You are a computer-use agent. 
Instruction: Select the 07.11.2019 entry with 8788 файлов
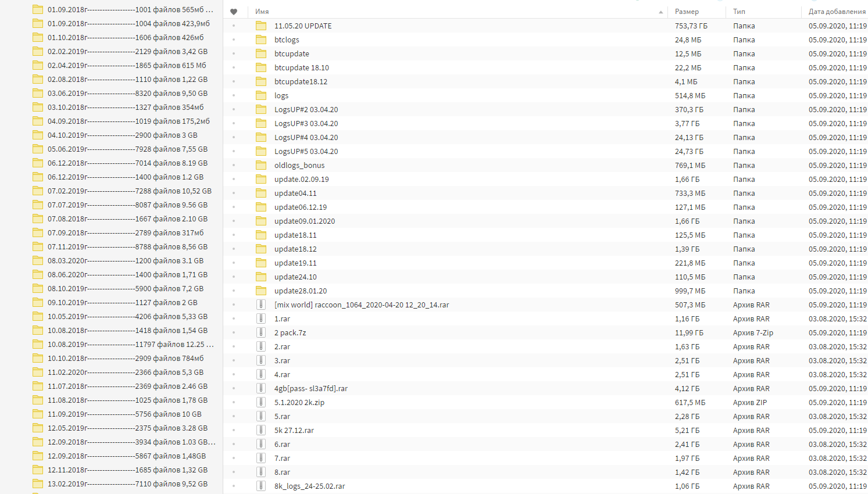(127, 246)
